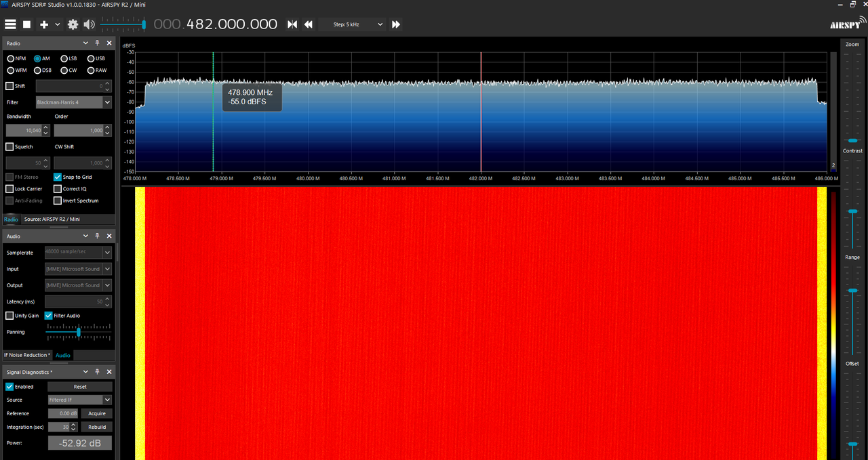Image resolution: width=868 pixels, height=460 pixels.
Task: Select DSB demodulation mode
Action: coord(43,70)
